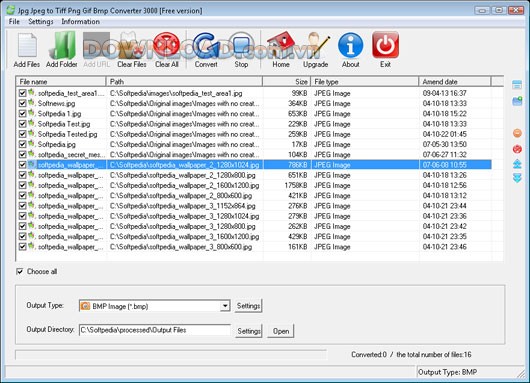
Task: Select row with softpedia_wallpaper_3_1280x1024.jpg path
Action: click(254, 216)
